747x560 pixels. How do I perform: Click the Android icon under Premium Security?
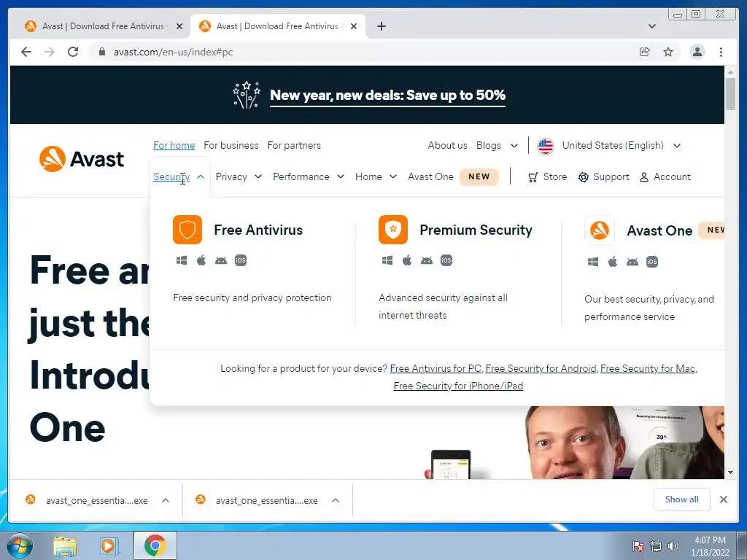(427, 260)
